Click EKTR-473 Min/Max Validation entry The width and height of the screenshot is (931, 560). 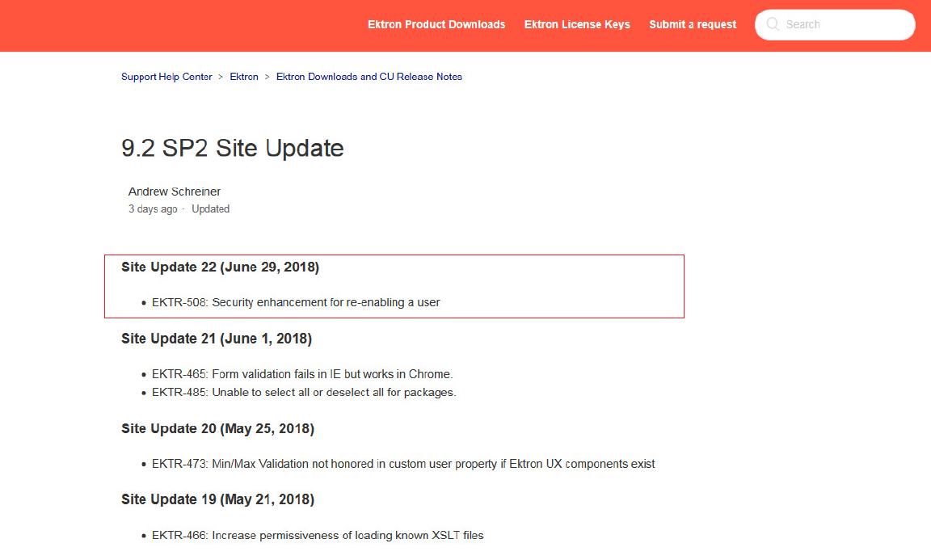(403, 464)
